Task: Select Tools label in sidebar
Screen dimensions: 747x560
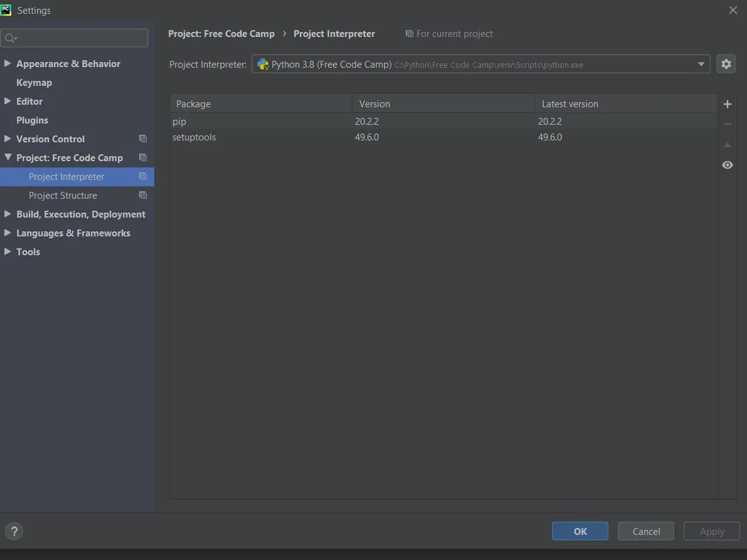Action: (x=28, y=252)
